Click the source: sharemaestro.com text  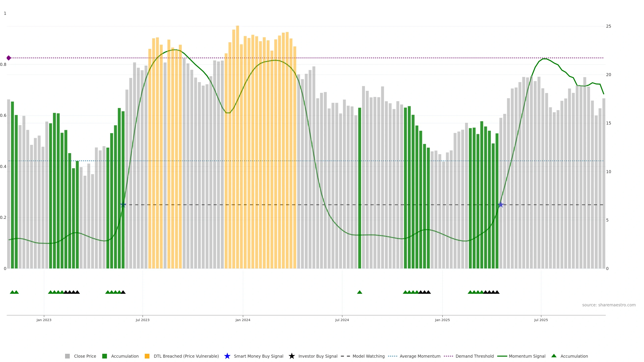(x=609, y=305)
